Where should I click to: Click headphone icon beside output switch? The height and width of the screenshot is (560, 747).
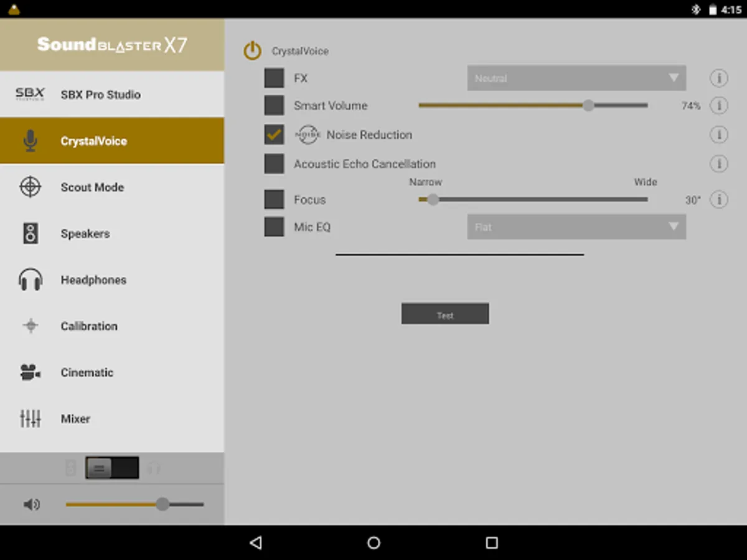pyautogui.click(x=154, y=468)
